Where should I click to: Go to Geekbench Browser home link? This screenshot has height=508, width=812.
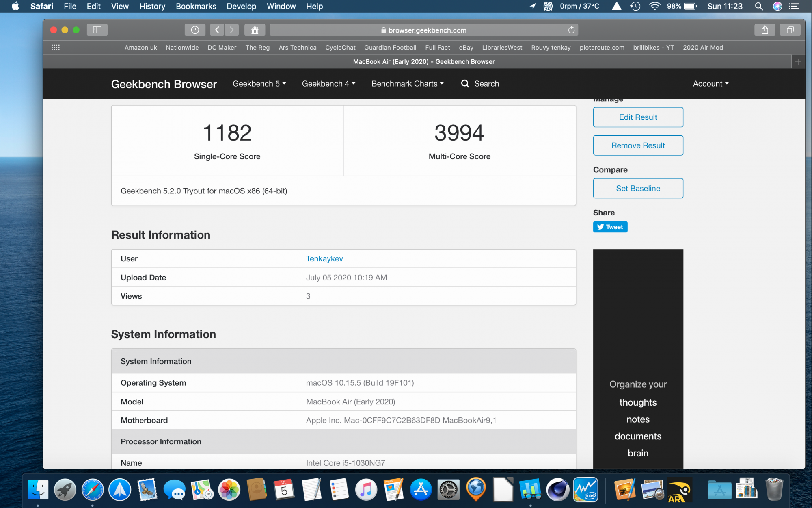tap(164, 84)
